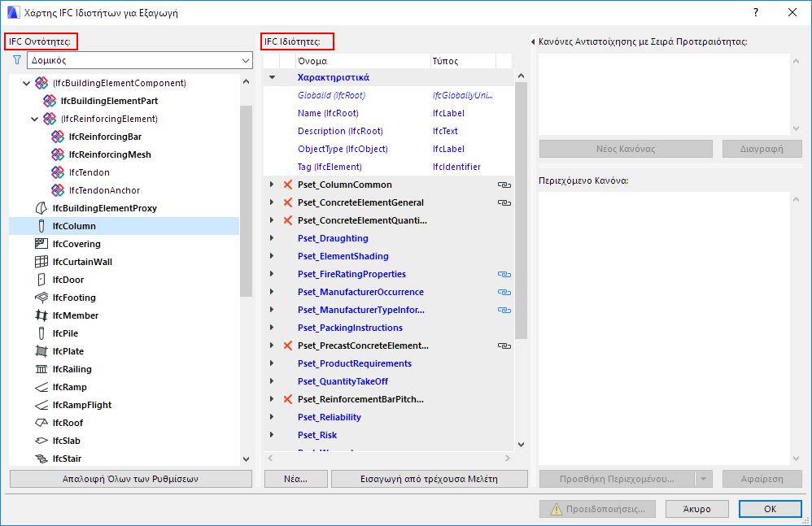The image size is (812, 526).
Task: Toggle the red X on Pset_ReinforcementBarPitch...
Action: coord(288,399)
